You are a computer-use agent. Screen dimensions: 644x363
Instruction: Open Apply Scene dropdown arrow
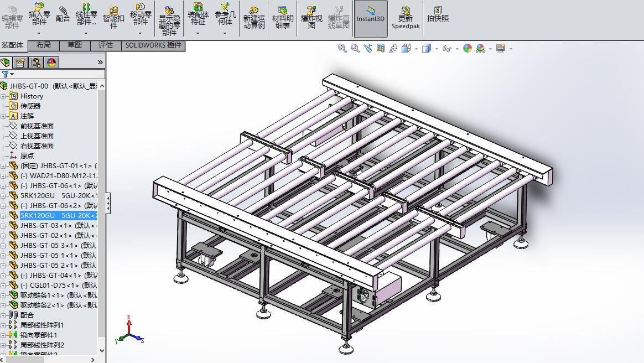tap(490, 49)
